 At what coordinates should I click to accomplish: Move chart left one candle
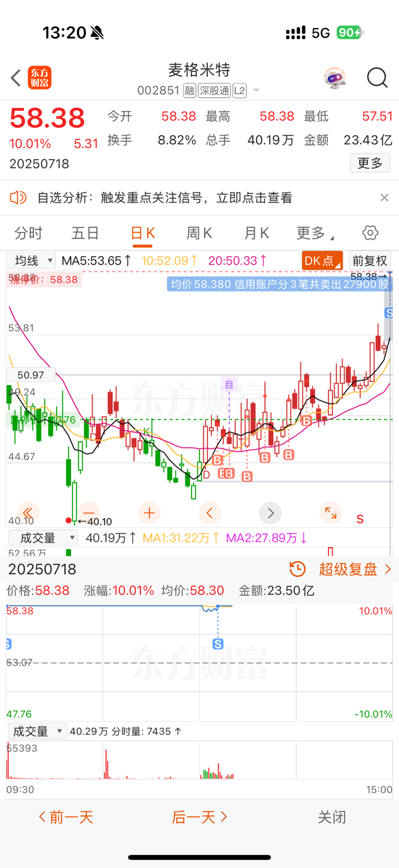pyautogui.click(x=210, y=513)
